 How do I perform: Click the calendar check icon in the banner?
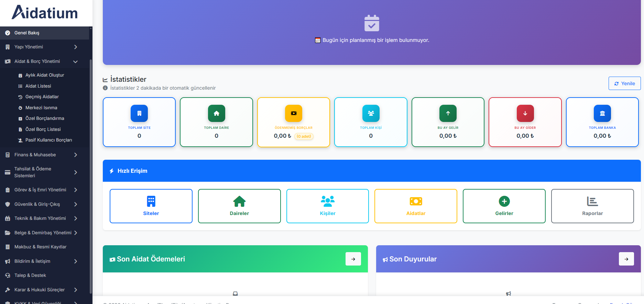click(372, 23)
